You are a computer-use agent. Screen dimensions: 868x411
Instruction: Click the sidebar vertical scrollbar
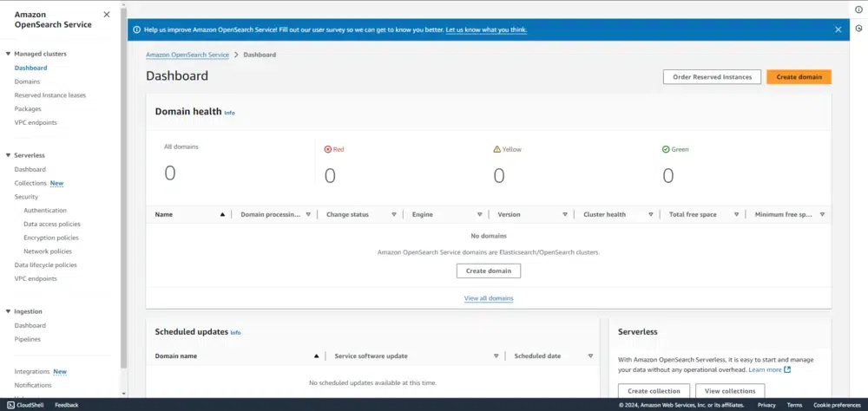[x=123, y=188]
